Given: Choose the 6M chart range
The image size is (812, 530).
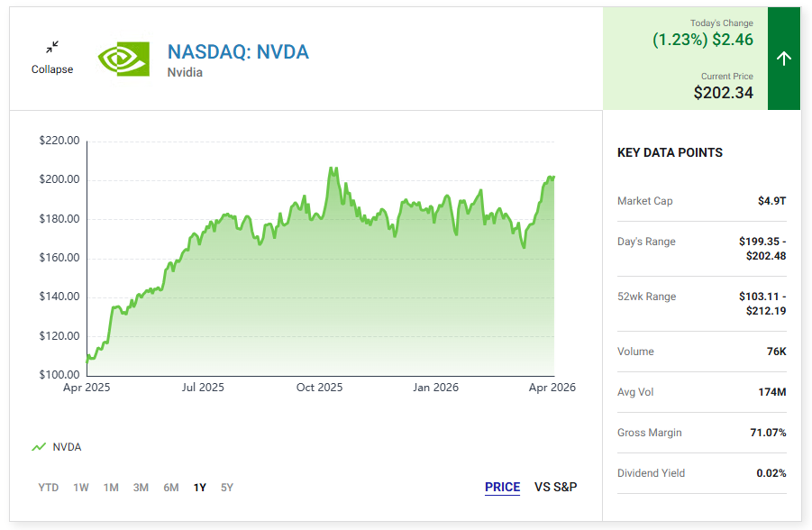Looking at the screenshot, I should (171, 488).
